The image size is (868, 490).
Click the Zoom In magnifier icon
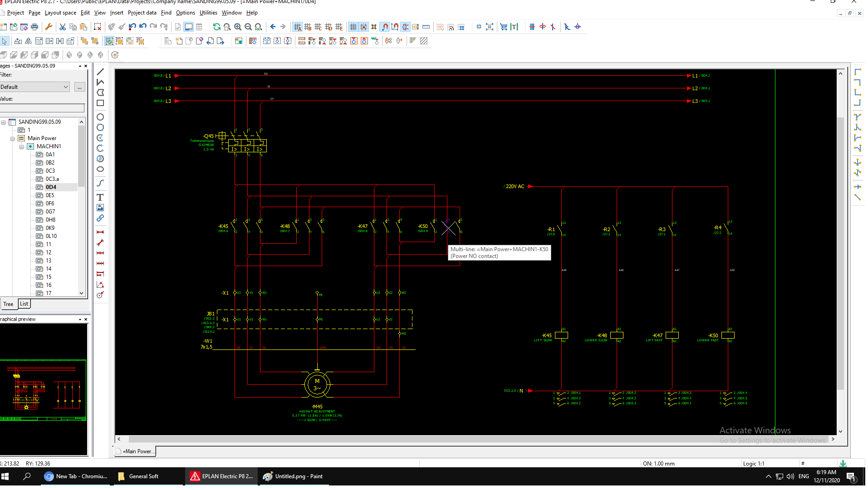[238, 27]
